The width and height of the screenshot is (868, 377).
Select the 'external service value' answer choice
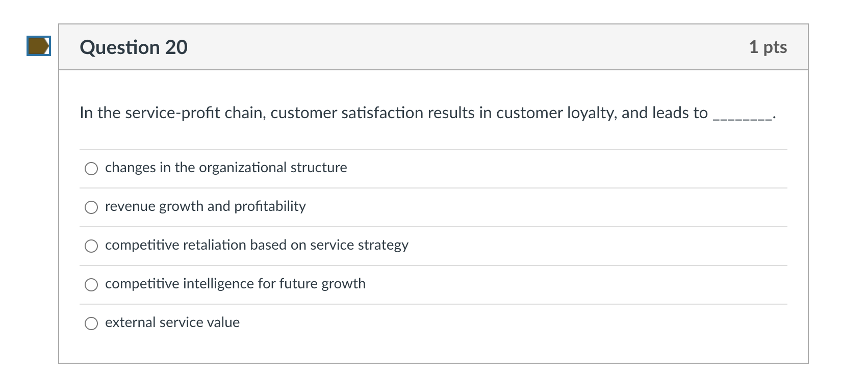(92, 322)
